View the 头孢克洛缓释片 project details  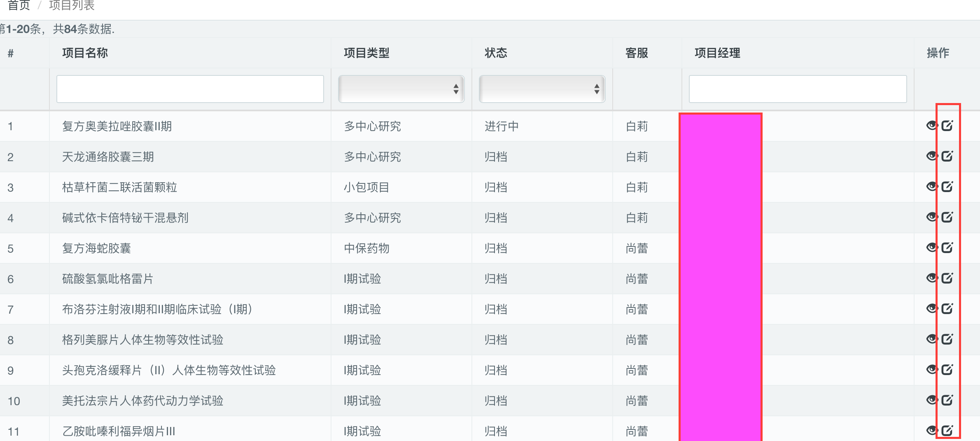[932, 369]
